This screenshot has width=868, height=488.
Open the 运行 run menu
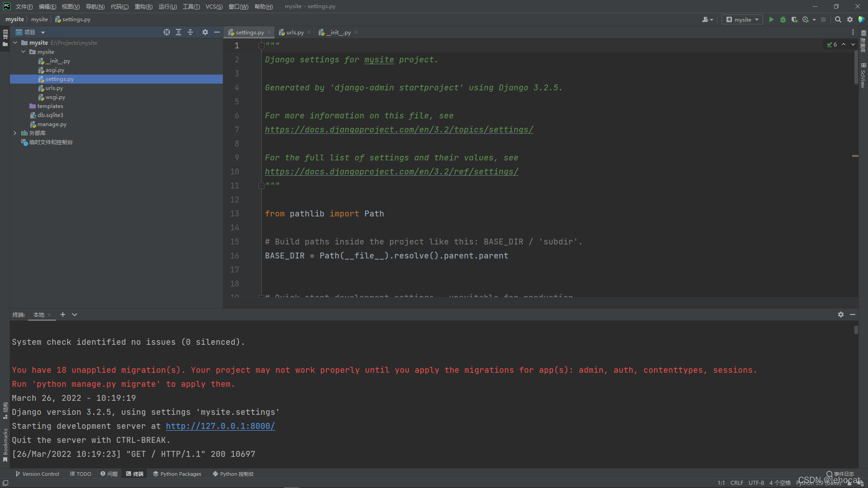pos(167,6)
